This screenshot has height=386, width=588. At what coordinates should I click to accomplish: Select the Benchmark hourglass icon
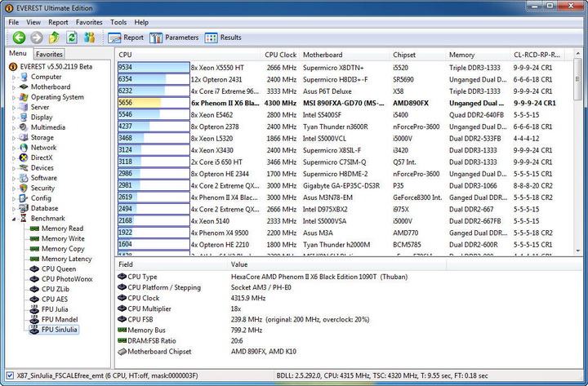click(x=24, y=219)
